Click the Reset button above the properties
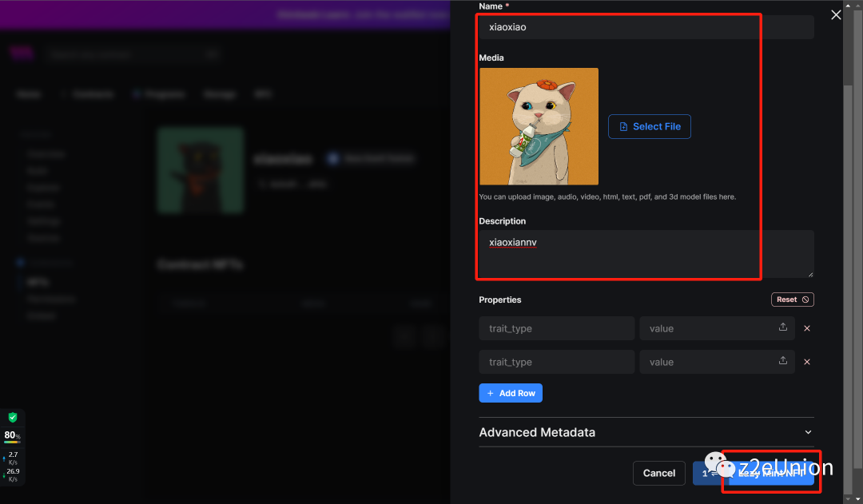This screenshot has width=863, height=504. 792,299
